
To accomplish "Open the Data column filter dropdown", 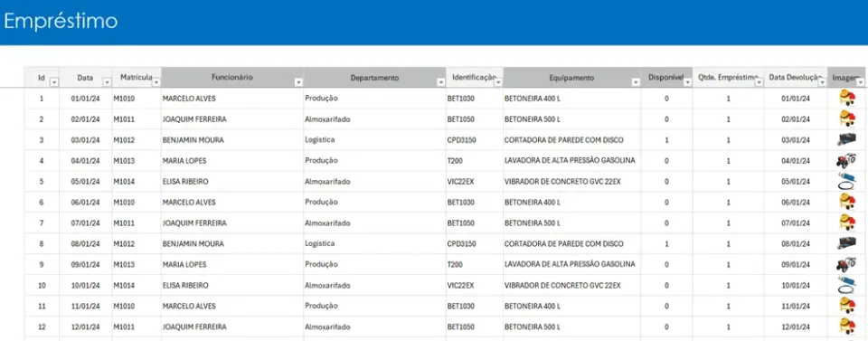I will click(108, 82).
